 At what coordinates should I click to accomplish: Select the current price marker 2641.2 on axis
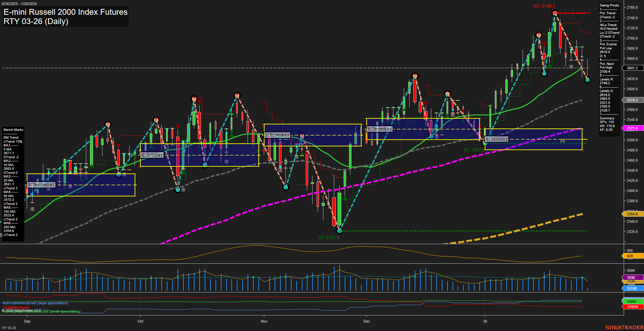tap(632, 68)
